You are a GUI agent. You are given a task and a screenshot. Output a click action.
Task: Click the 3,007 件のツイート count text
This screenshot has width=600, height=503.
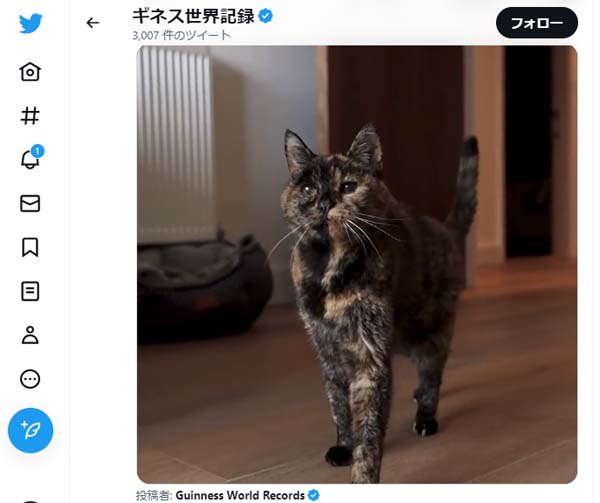pyautogui.click(x=181, y=35)
